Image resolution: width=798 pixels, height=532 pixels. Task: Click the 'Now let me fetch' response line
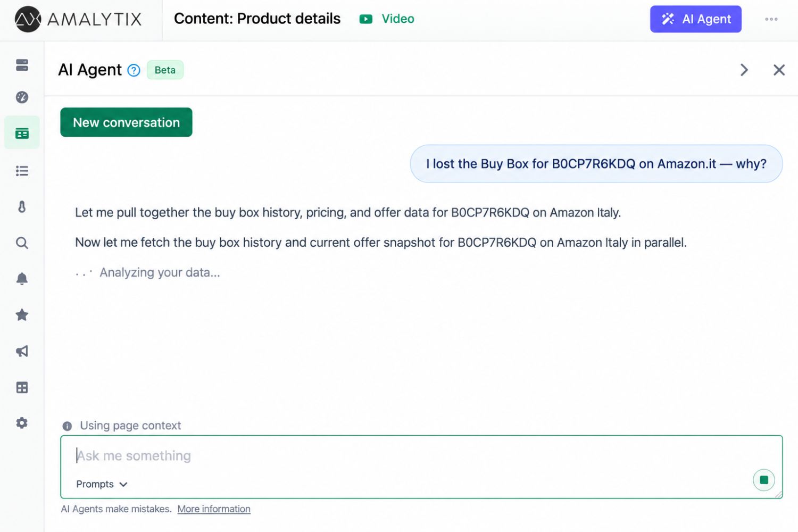pos(381,243)
